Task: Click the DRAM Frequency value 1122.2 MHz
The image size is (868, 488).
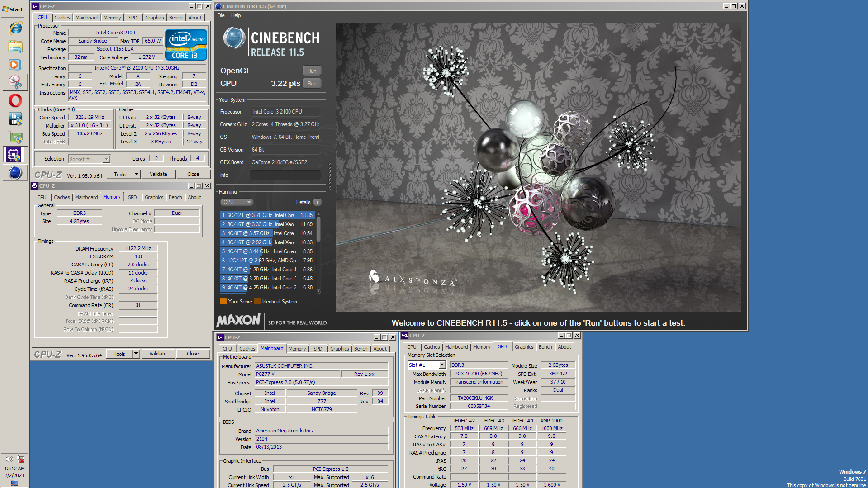Action: tap(138, 248)
